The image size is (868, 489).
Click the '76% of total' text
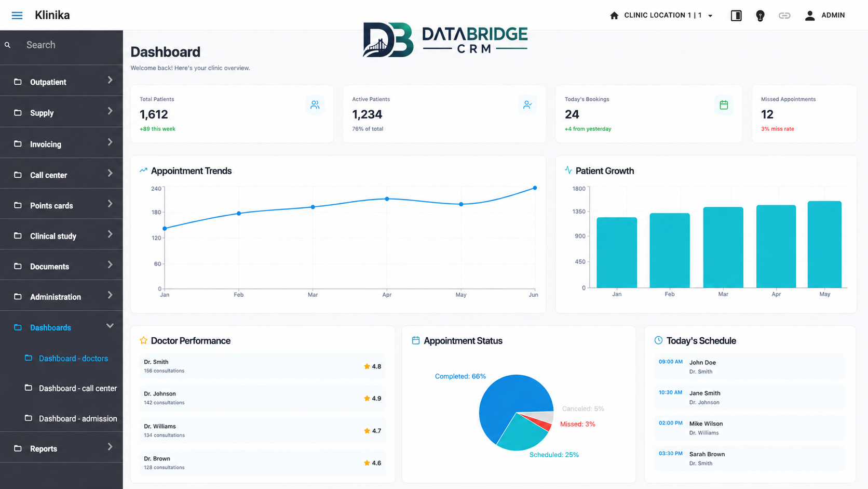pyautogui.click(x=368, y=129)
